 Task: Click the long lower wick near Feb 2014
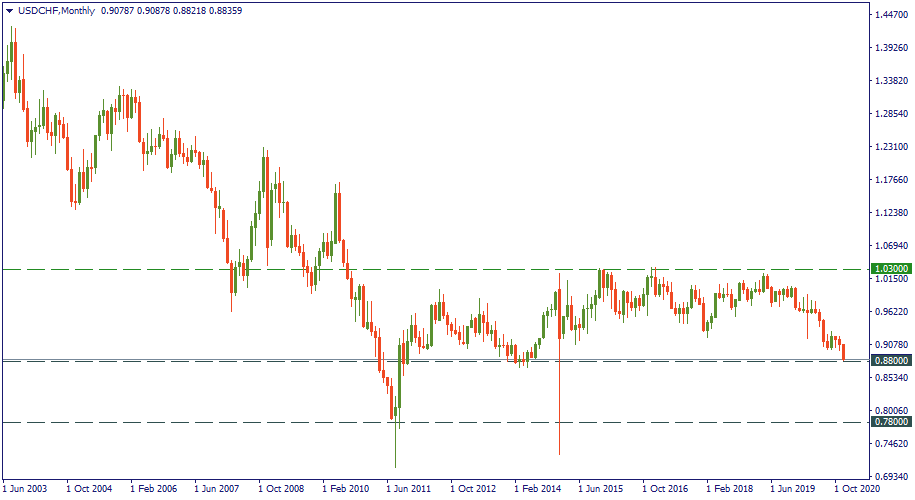(x=559, y=410)
